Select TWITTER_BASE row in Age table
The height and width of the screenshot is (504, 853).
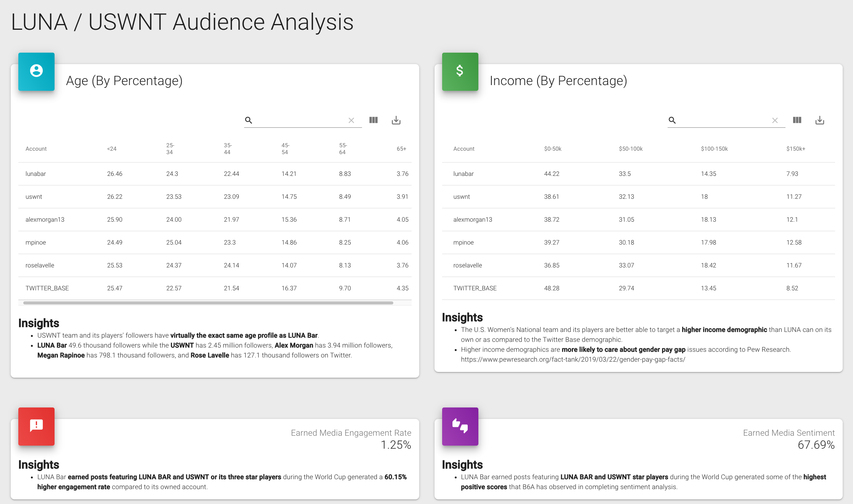(x=215, y=288)
